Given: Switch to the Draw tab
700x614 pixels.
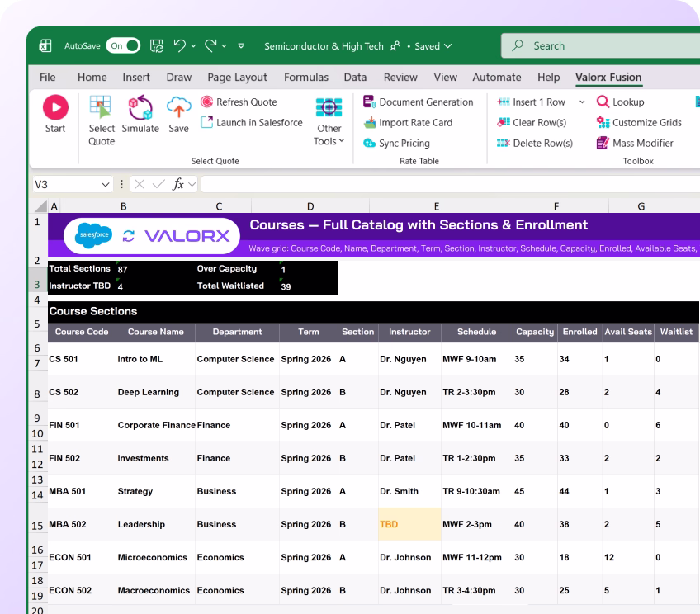Looking at the screenshot, I should 178,78.
